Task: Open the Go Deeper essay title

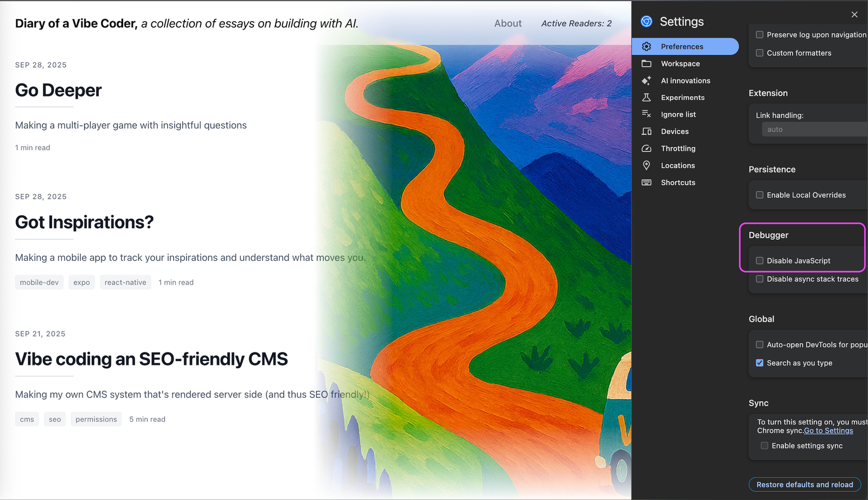Action: tap(59, 91)
